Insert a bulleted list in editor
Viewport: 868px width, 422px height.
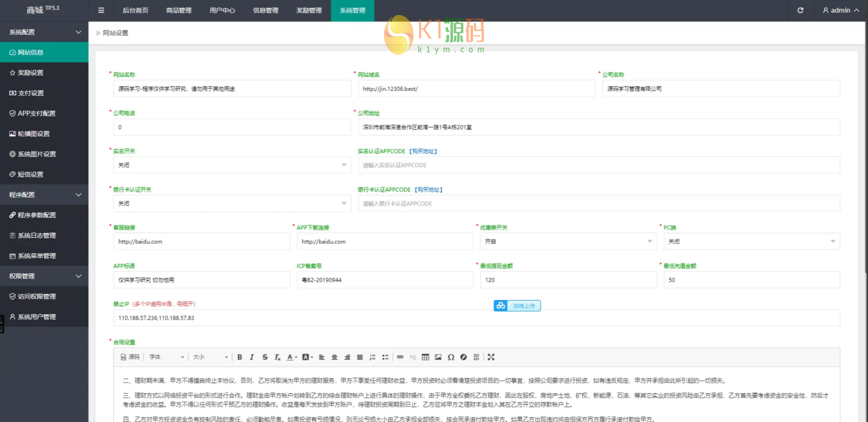click(x=385, y=357)
